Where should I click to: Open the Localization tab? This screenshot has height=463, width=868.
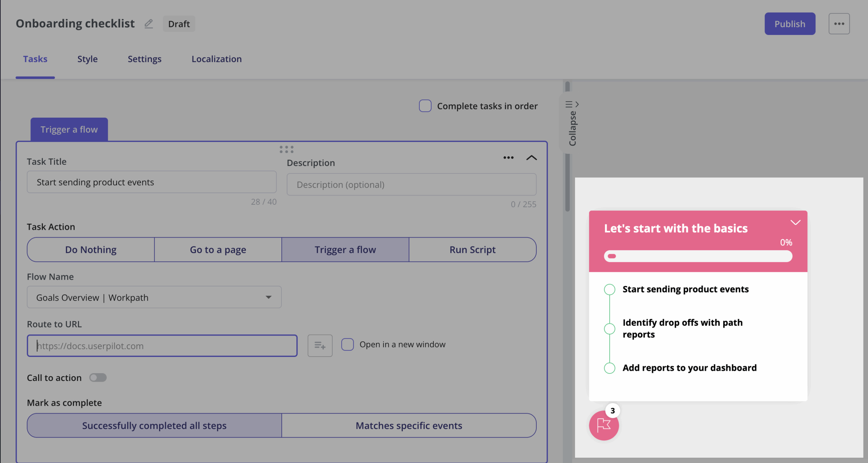click(x=216, y=59)
